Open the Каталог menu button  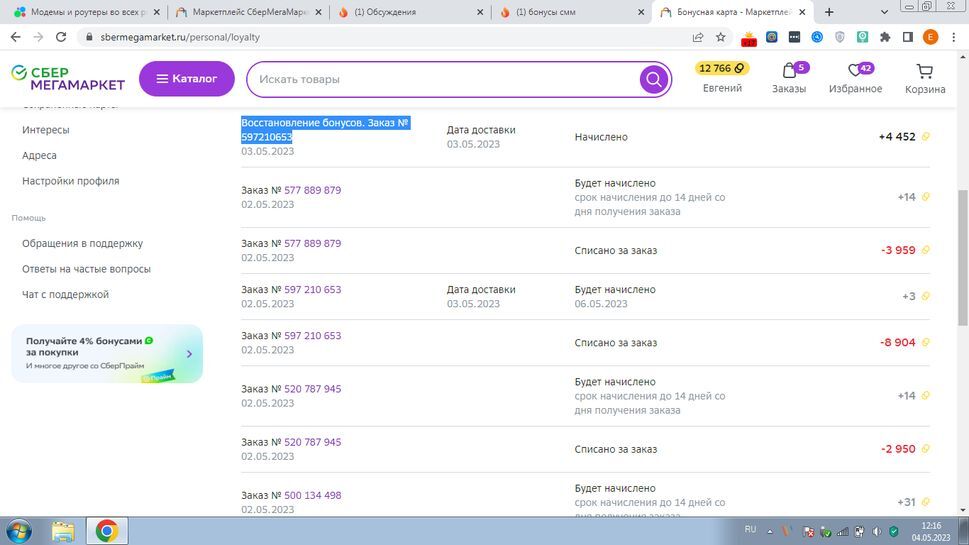[187, 78]
